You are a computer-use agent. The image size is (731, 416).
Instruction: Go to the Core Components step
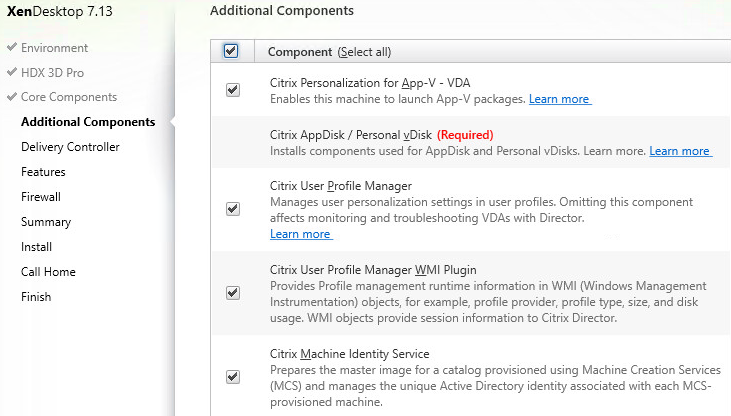pyautogui.click(x=69, y=97)
